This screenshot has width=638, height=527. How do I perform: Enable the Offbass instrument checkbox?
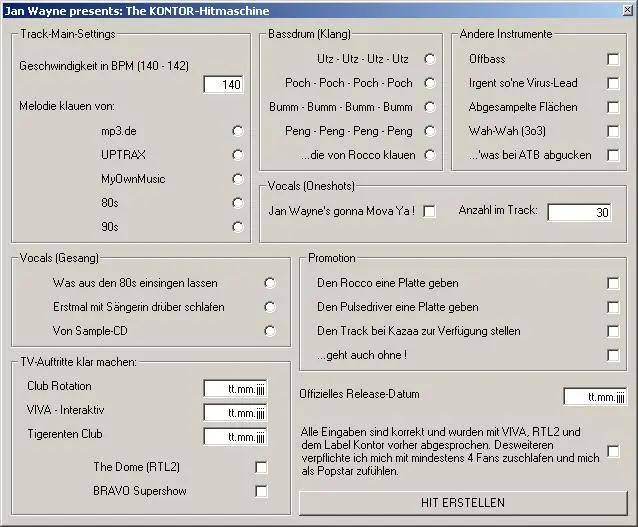613,59
